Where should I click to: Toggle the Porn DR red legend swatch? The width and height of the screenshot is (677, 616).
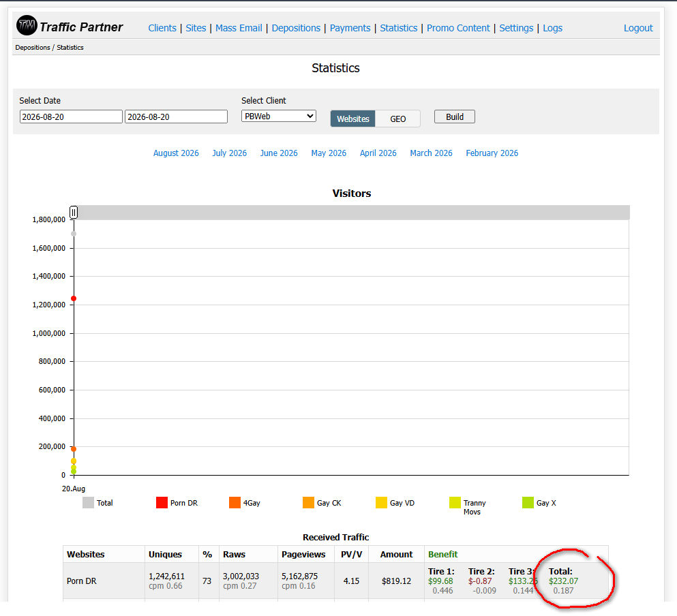pos(162,502)
